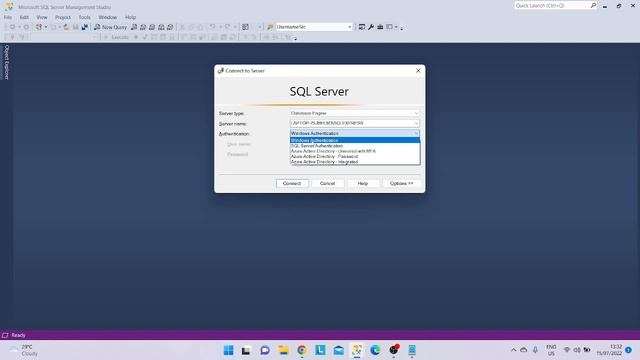Open the Tools menu
The height and width of the screenshot is (360, 640).
tap(84, 17)
